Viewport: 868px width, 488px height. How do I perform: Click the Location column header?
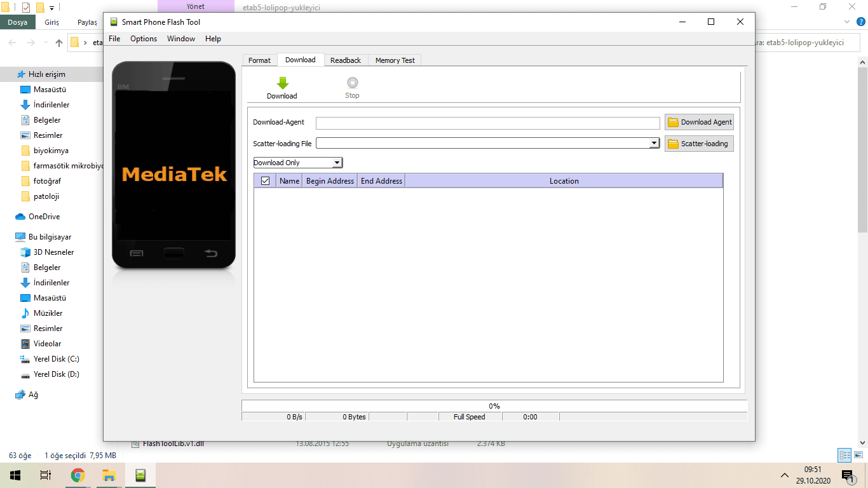564,181
